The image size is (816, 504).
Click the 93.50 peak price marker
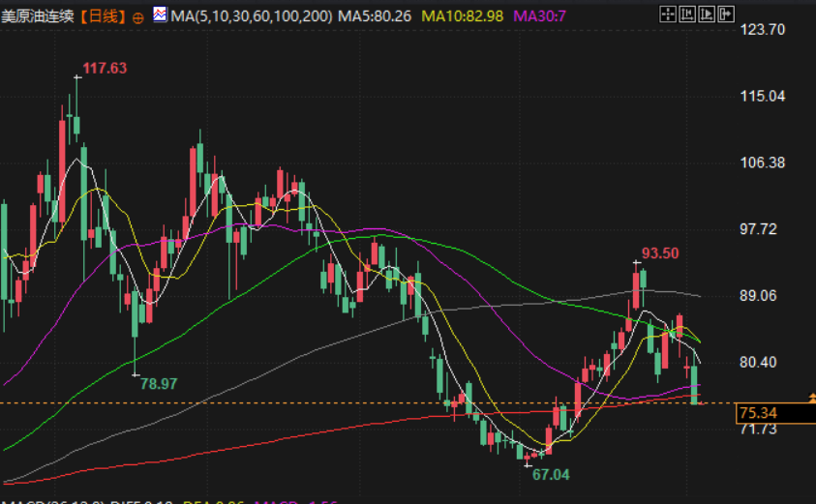(660, 253)
